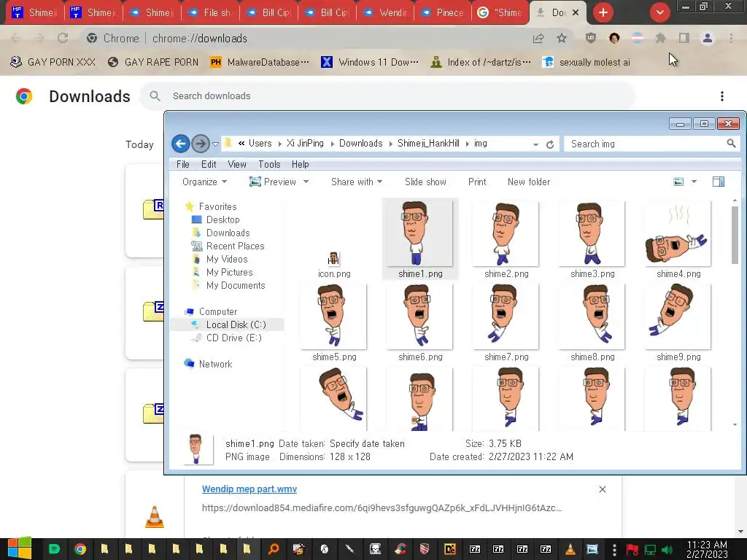This screenshot has height=560, width=747.
Task: Click the magnifier in Search img box
Action: pyautogui.click(x=731, y=144)
